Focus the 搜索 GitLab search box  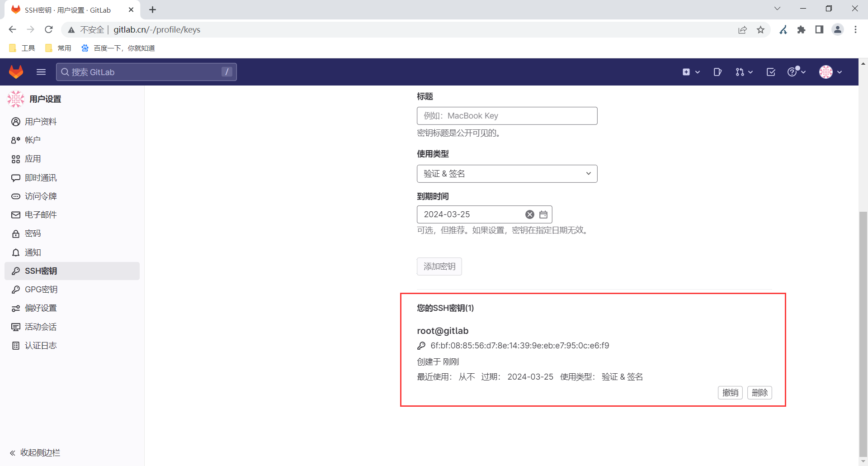pos(146,72)
